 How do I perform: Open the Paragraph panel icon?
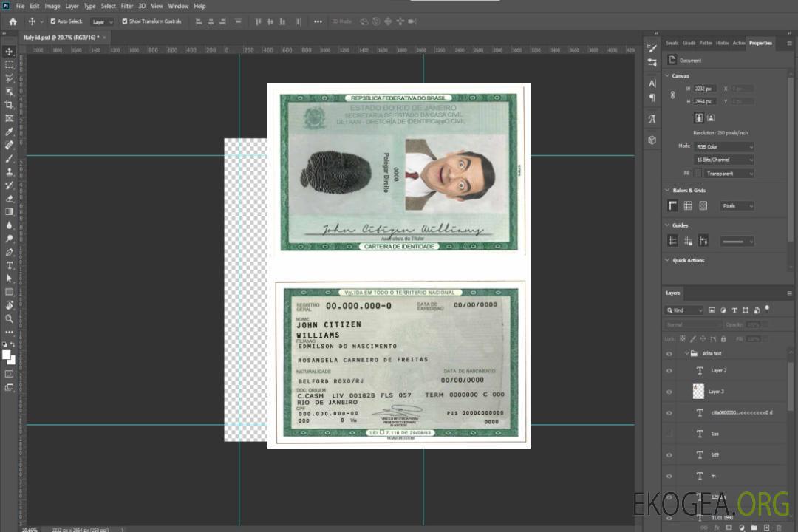pos(652,98)
